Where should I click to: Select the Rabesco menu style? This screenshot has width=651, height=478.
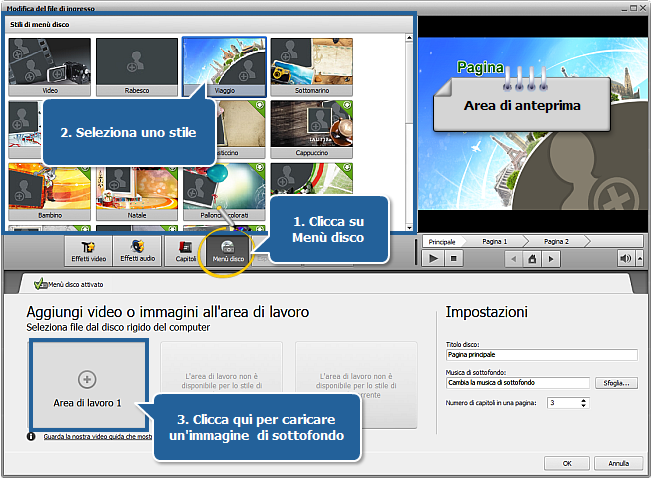coord(137,67)
